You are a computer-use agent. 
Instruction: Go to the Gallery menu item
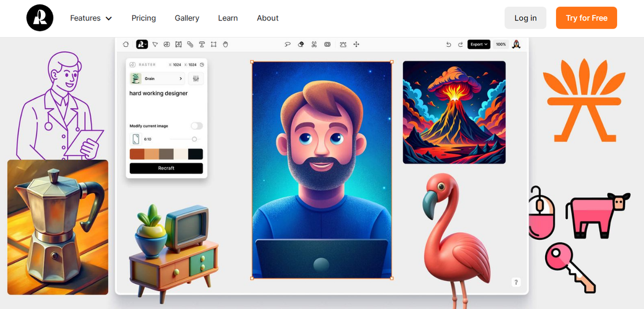(187, 18)
